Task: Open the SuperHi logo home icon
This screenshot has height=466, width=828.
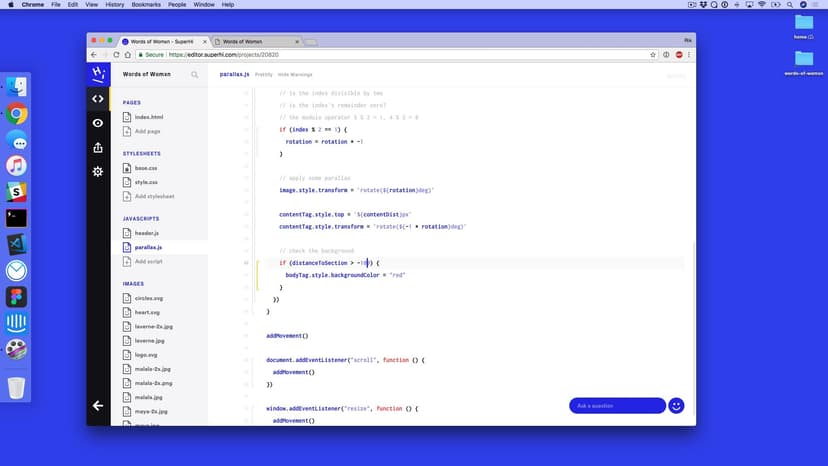Action: 97,74
